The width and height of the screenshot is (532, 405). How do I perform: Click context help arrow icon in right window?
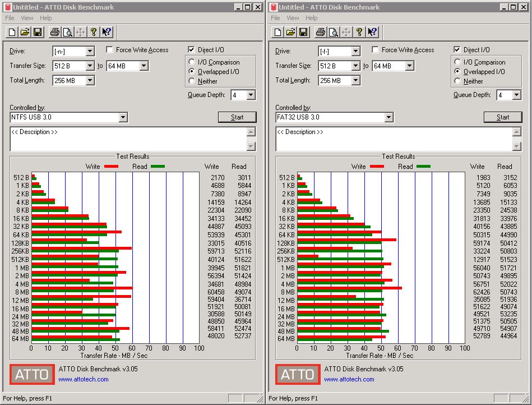point(372,32)
